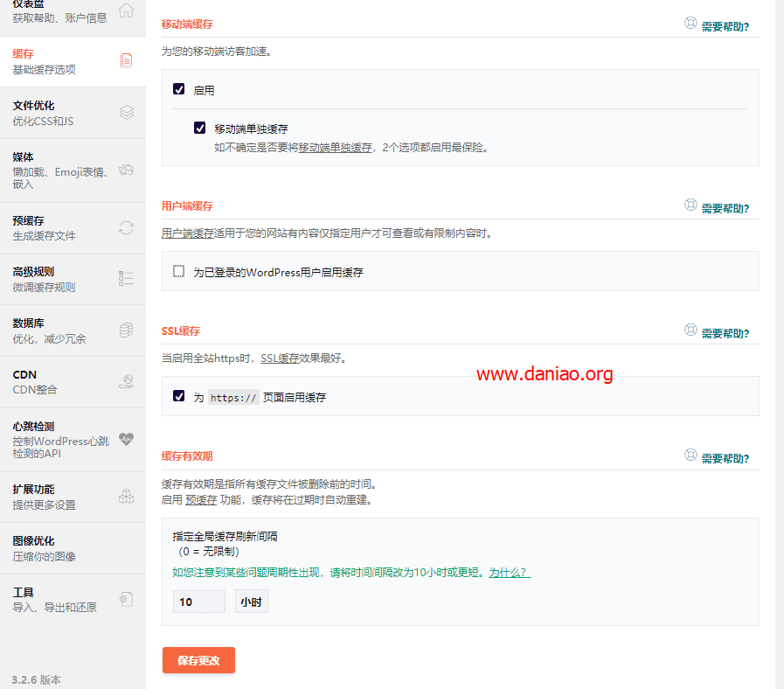The image size is (784, 689).
Task: Click 需要帮助? link for 移动端缓存
Action: pos(725,26)
